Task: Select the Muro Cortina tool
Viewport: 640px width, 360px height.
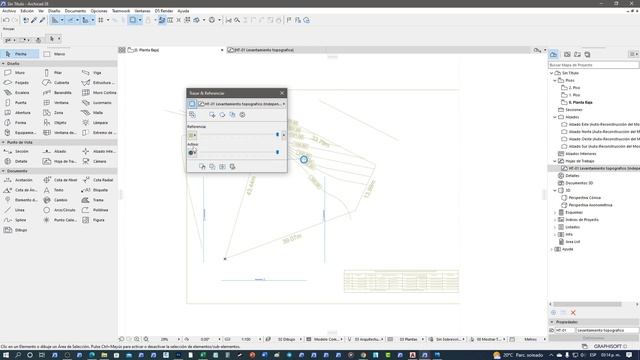Action: pyautogui.click(x=104, y=93)
